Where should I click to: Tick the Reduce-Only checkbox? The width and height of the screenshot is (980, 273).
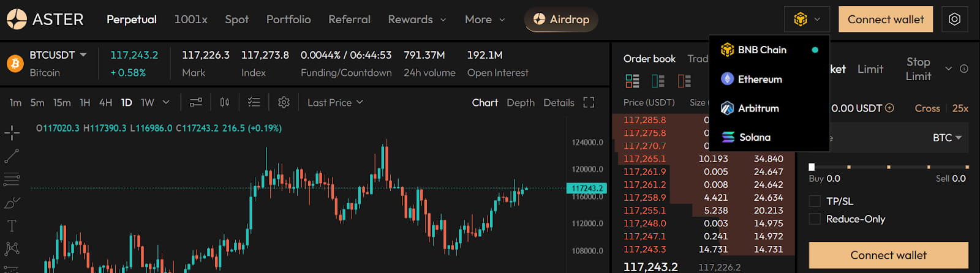(x=815, y=219)
